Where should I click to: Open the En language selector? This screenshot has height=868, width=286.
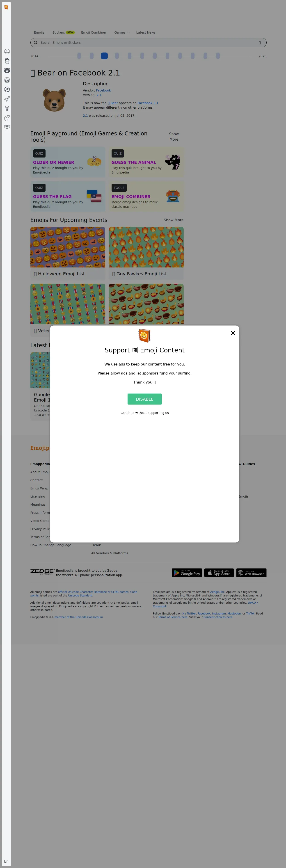tap(6, 861)
